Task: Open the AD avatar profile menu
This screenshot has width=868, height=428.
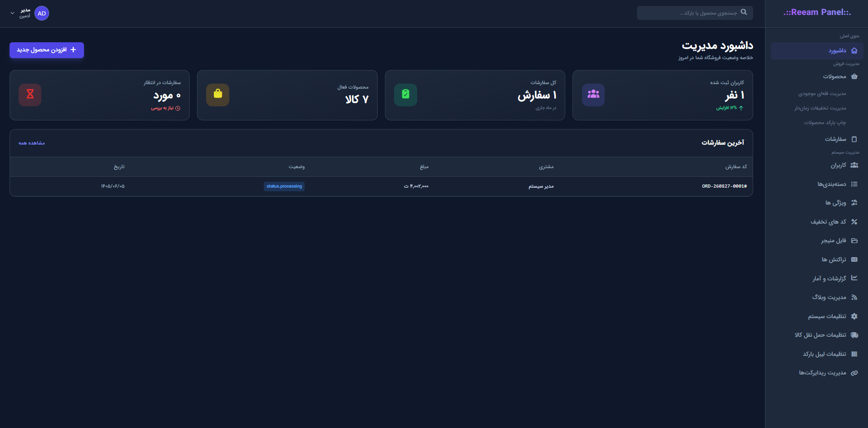Action: tap(42, 13)
